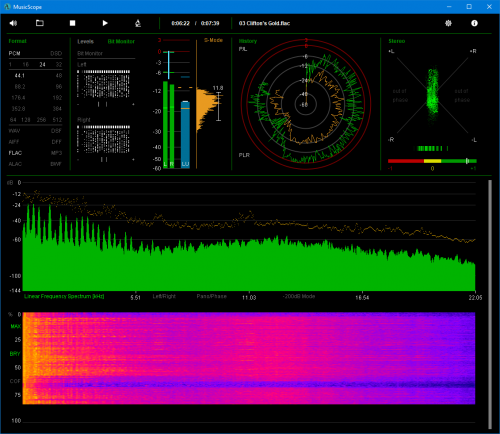Click the stereo correlation meter bar
500x434 pixels.
(432, 161)
